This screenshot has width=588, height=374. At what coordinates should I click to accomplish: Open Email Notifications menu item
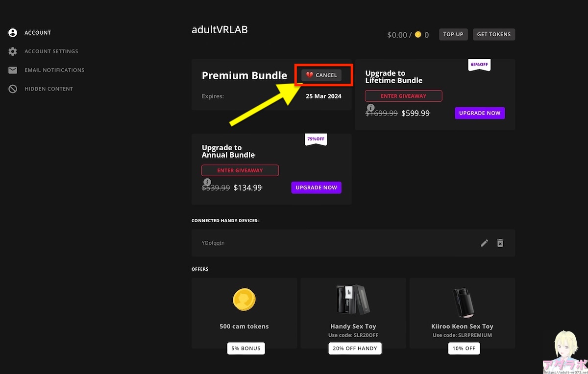[x=54, y=70]
